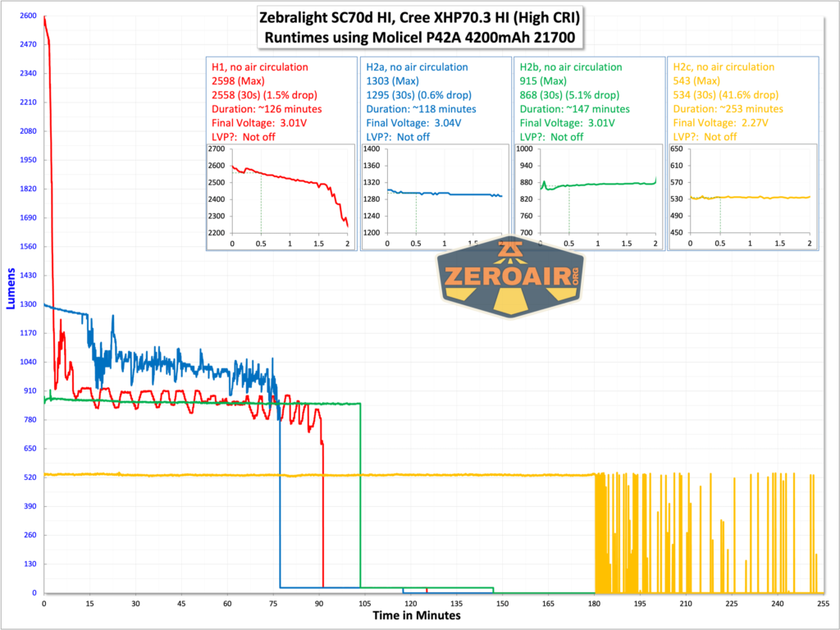Select "Duration: ~118 minutes" in the H2a box

[421, 109]
